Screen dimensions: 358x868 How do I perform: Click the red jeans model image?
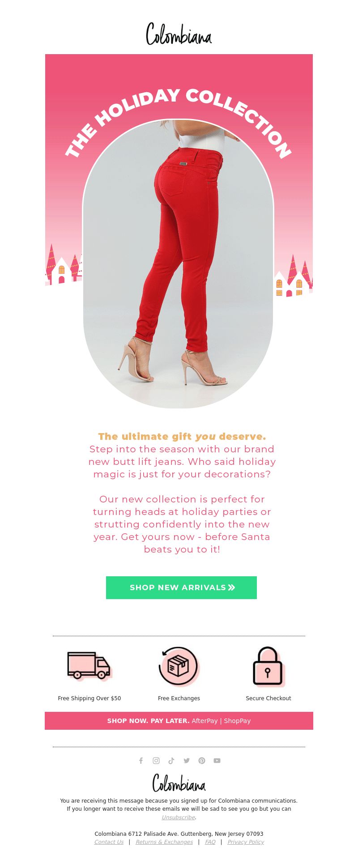coord(178,264)
